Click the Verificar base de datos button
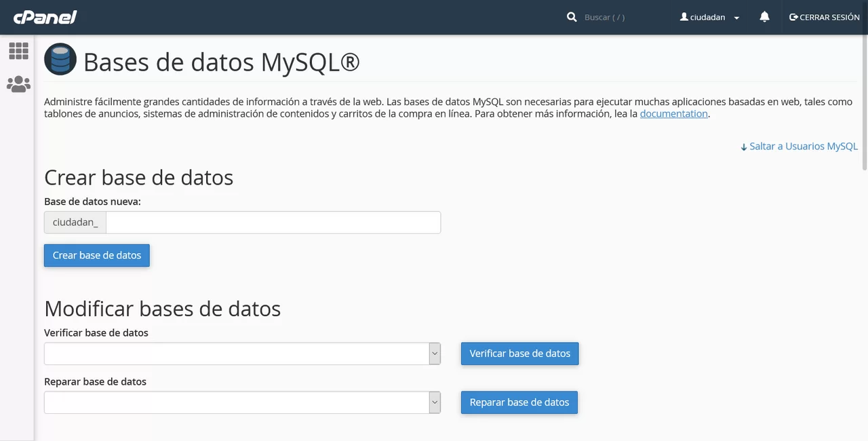The width and height of the screenshot is (868, 441). pos(520,353)
